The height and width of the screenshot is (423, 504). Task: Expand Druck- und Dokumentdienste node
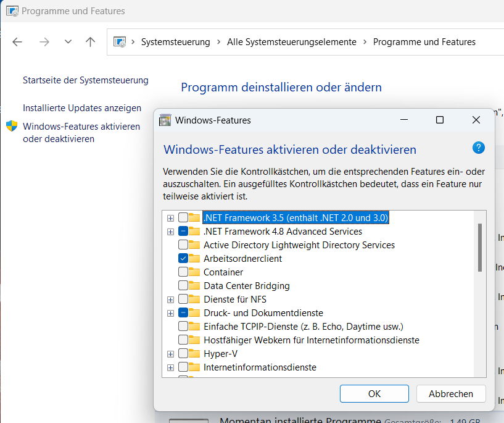tap(170, 313)
